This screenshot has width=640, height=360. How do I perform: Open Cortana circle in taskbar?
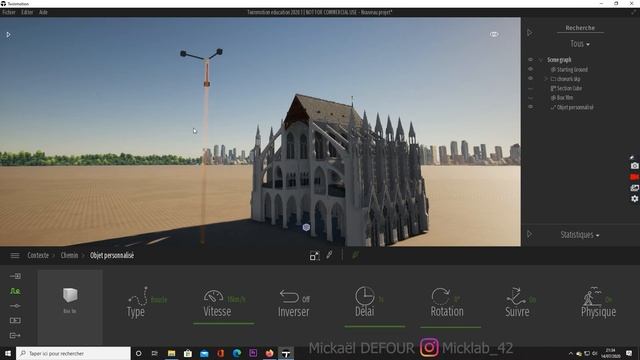[x=138, y=353]
